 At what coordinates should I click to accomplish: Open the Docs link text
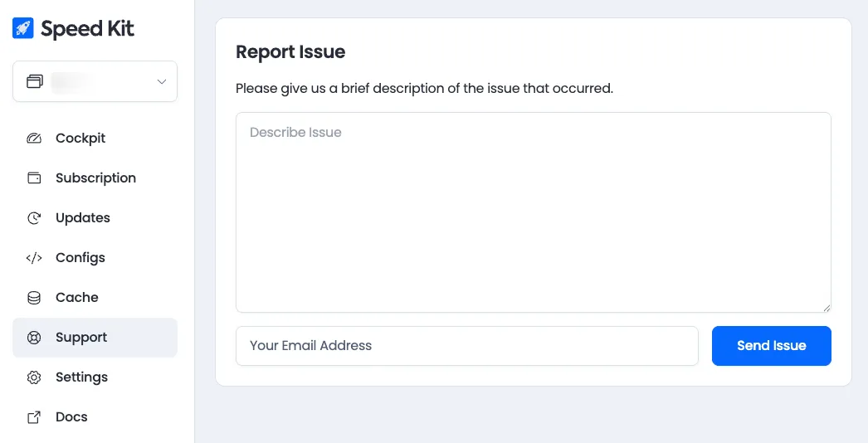[71, 417]
